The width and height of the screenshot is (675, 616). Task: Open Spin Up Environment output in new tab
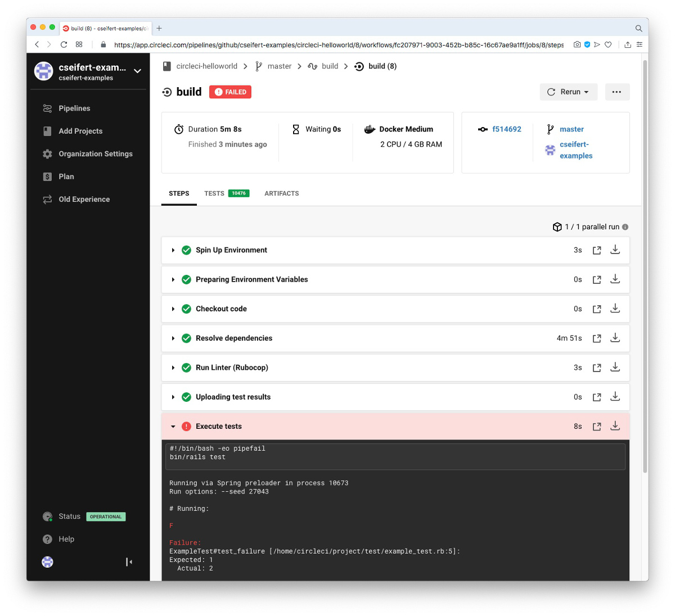point(597,250)
